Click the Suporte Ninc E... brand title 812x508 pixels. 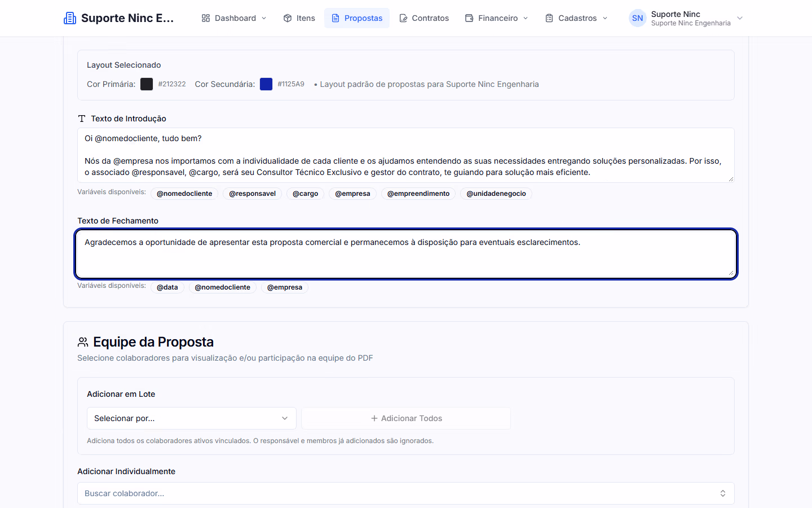[x=127, y=18]
